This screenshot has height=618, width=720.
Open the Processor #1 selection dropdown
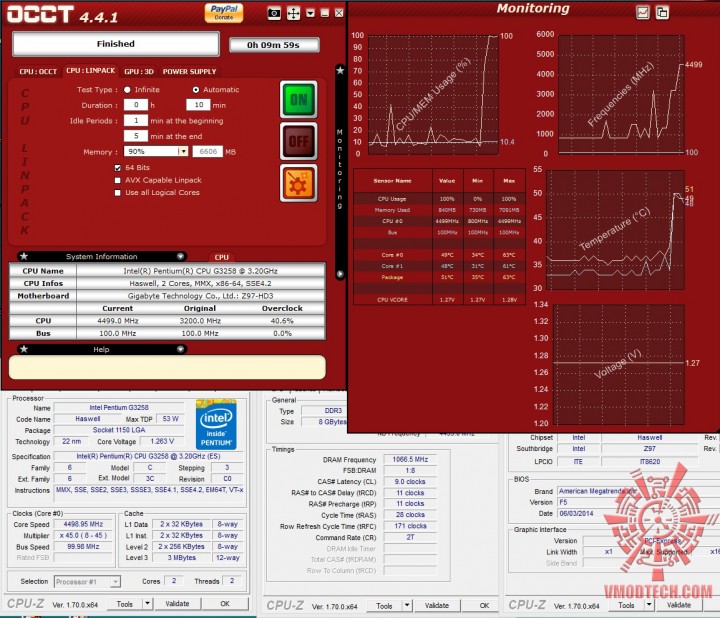pos(115,582)
